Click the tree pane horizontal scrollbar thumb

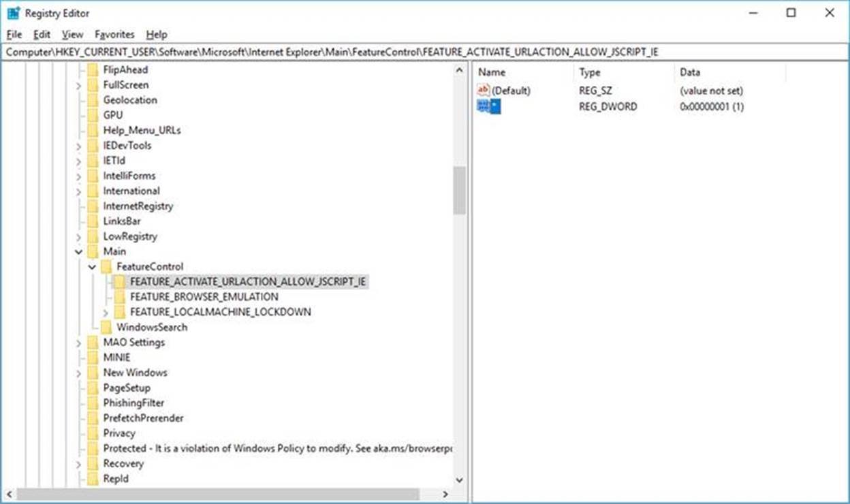coord(218,494)
